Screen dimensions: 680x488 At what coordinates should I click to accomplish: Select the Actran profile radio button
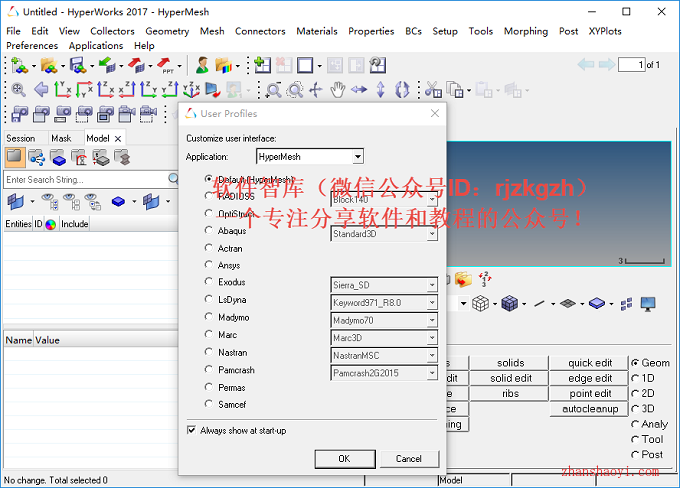click(x=209, y=248)
